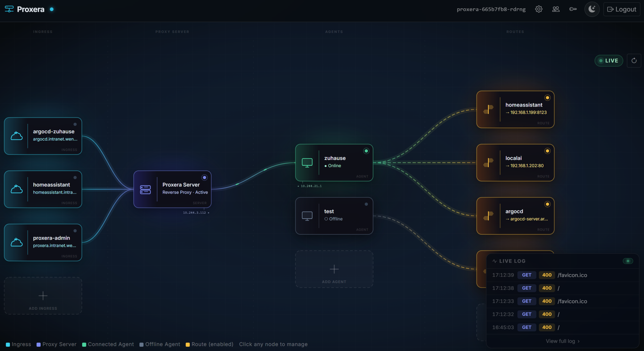Click server IP label 10.244.3.112
The image size is (644, 351).
[194, 213]
